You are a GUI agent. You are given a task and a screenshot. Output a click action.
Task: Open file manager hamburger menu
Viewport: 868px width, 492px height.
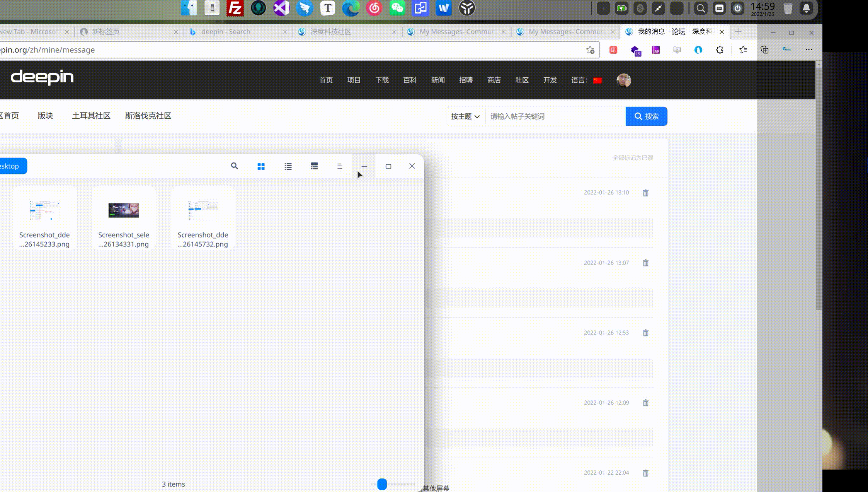coord(340,166)
